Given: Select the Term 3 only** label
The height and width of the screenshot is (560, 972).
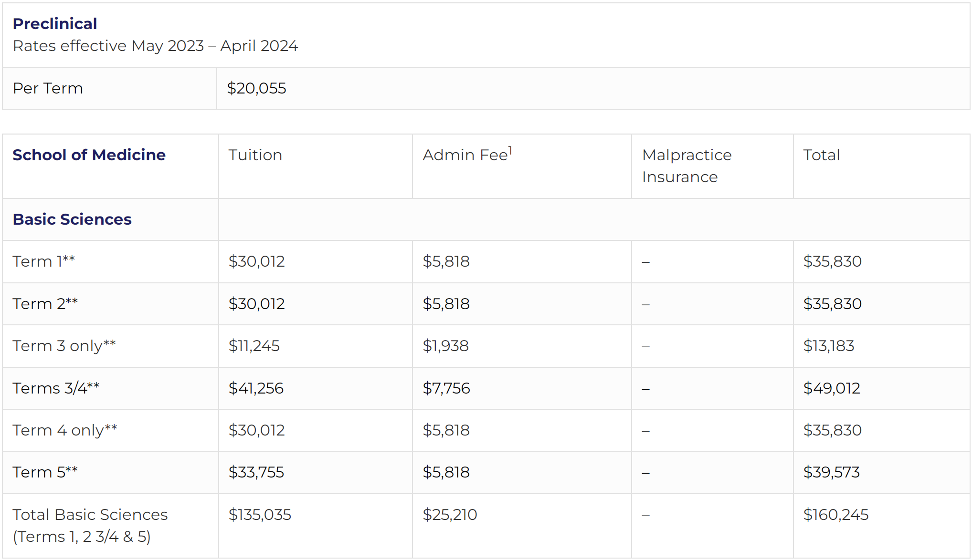Looking at the screenshot, I should 64,346.
